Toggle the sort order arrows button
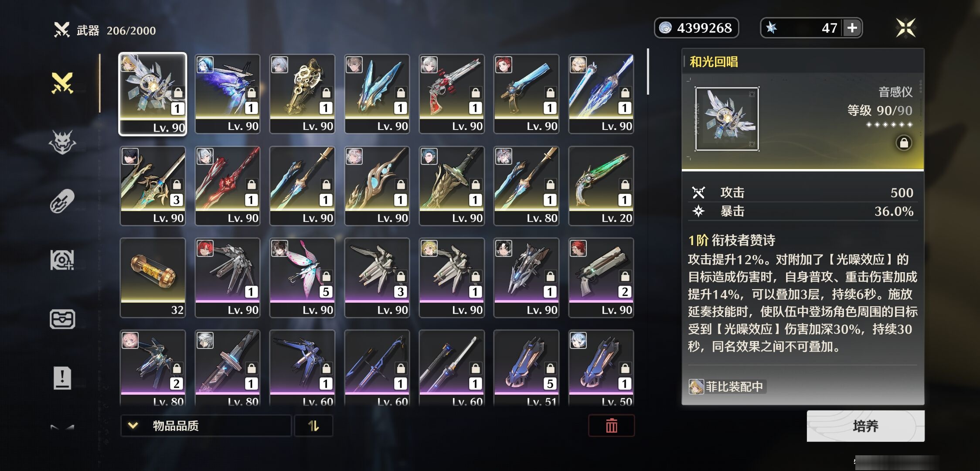The image size is (980, 471). click(313, 426)
